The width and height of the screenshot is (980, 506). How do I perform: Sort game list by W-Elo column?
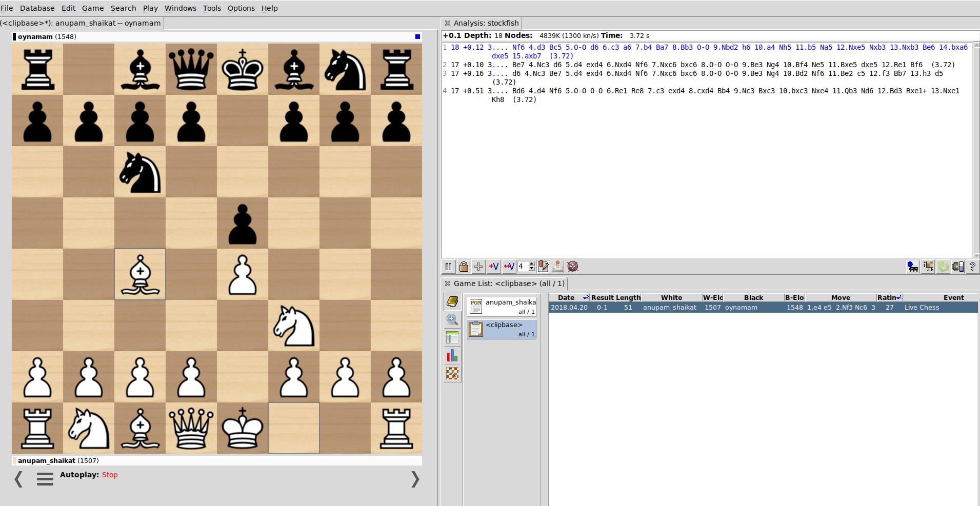(x=712, y=297)
